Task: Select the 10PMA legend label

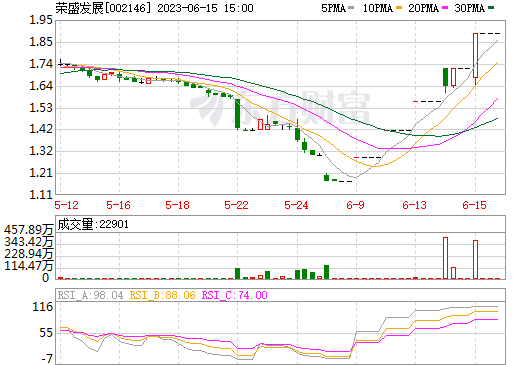Action: tap(378, 8)
